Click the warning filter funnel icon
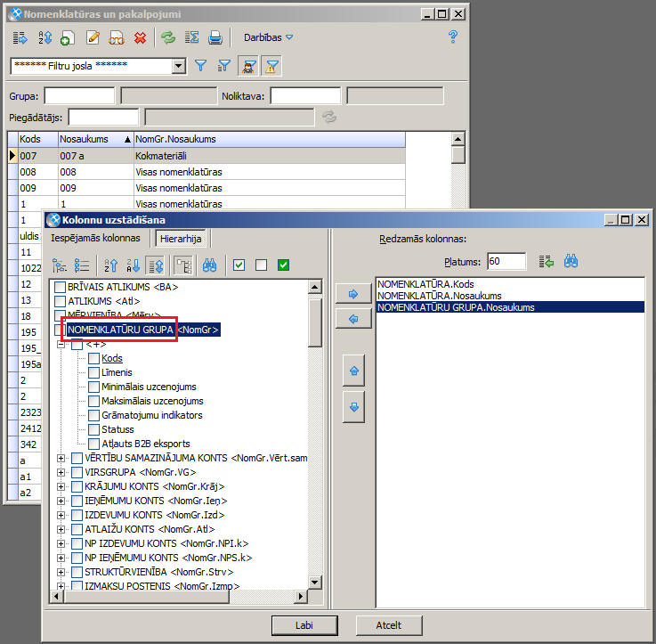Screen dimensions: 656x644 coord(271,66)
